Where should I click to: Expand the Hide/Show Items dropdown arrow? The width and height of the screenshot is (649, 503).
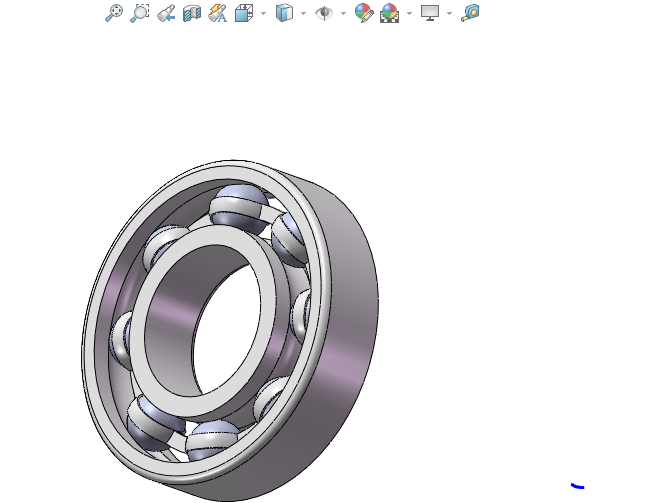(343, 13)
